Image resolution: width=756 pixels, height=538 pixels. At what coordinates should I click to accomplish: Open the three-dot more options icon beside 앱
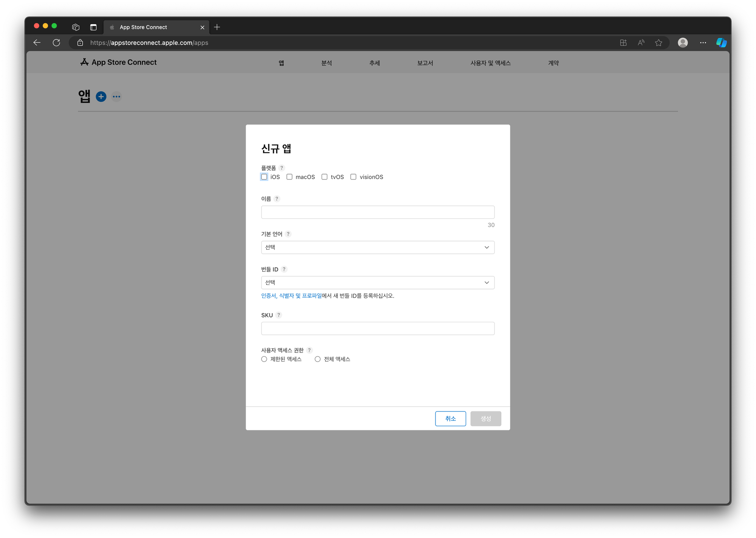click(x=116, y=97)
